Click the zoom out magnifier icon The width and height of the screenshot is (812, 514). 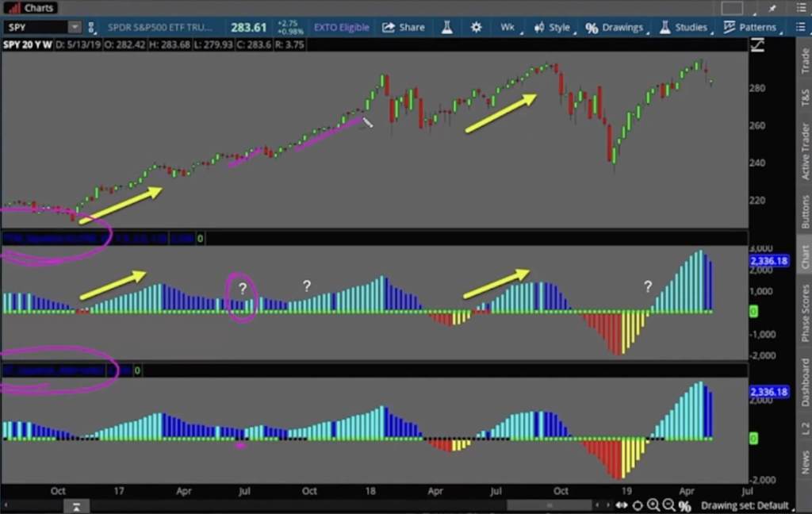(x=668, y=504)
